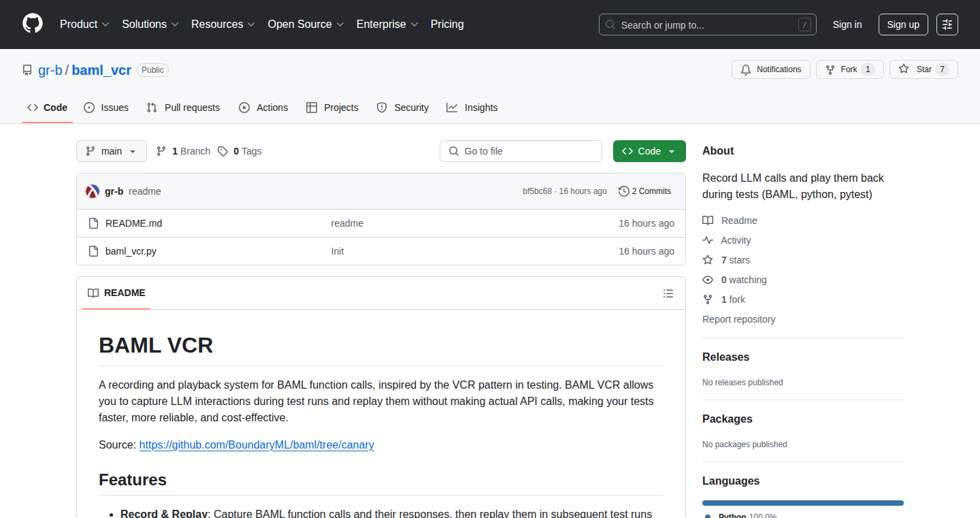Focus the Search or jump to field
The height and width of the screenshot is (518, 980).
click(708, 25)
